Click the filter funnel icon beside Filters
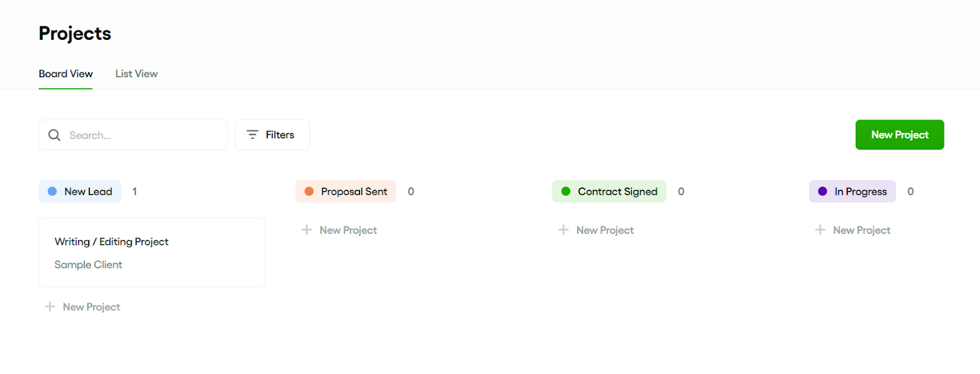The height and width of the screenshot is (374, 980). click(252, 134)
